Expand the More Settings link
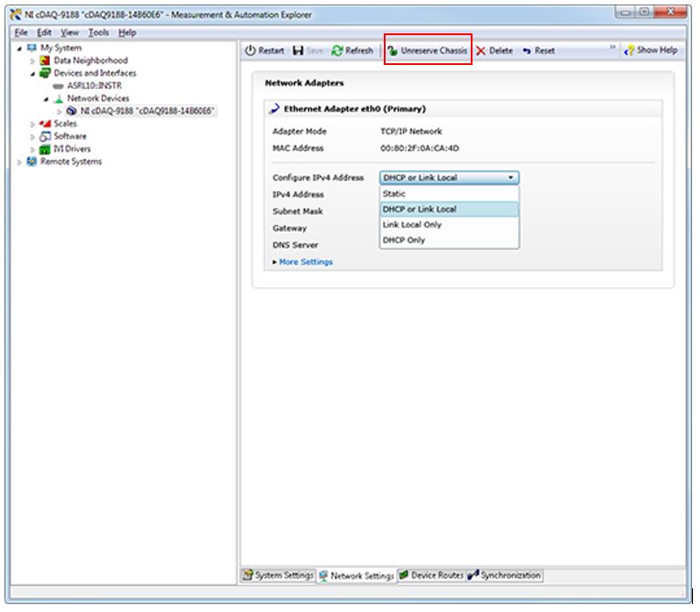 [x=306, y=262]
